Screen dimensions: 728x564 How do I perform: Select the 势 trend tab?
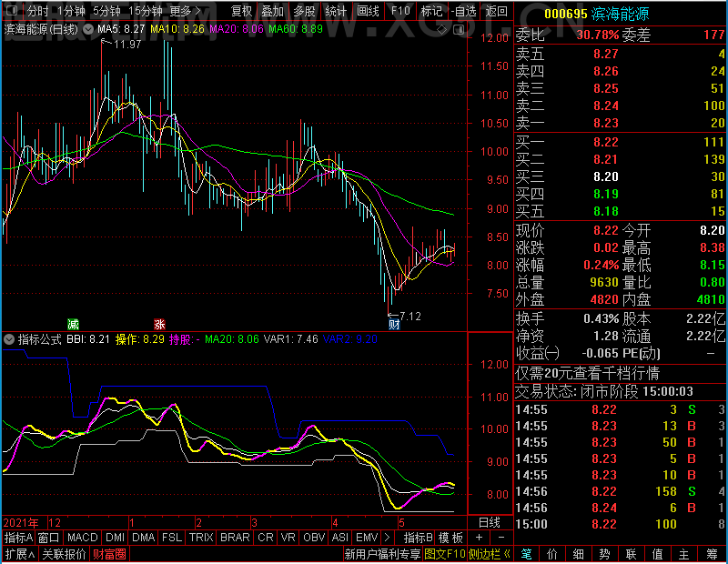click(604, 554)
